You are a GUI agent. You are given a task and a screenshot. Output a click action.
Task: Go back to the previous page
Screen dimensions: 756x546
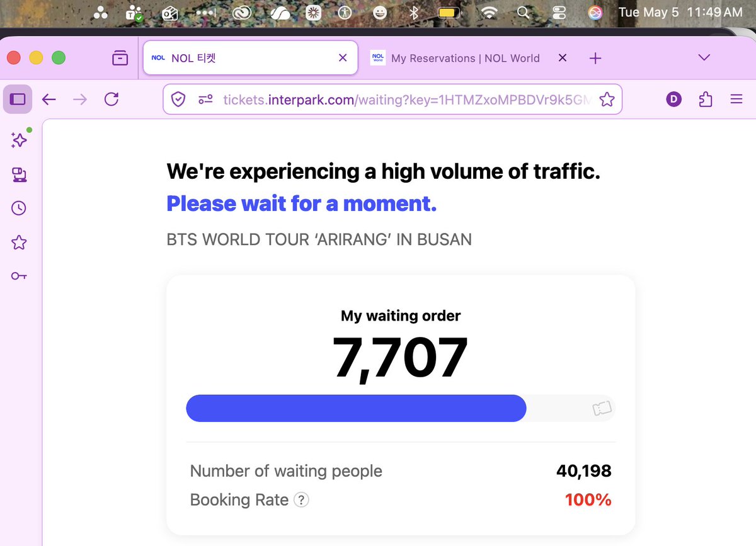point(49,100)
